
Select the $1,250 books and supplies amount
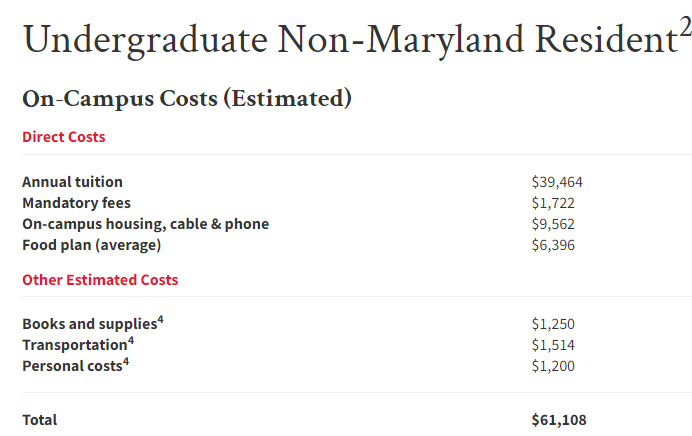pos(553,324)
